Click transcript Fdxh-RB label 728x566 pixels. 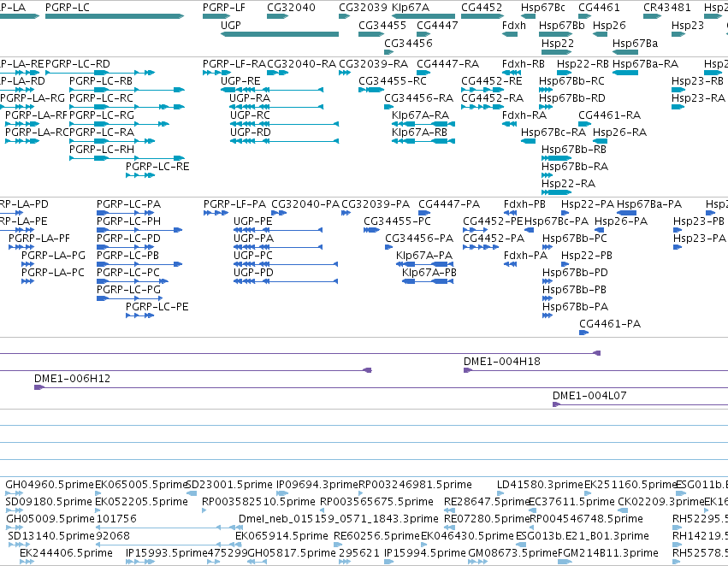coord(524,63)
